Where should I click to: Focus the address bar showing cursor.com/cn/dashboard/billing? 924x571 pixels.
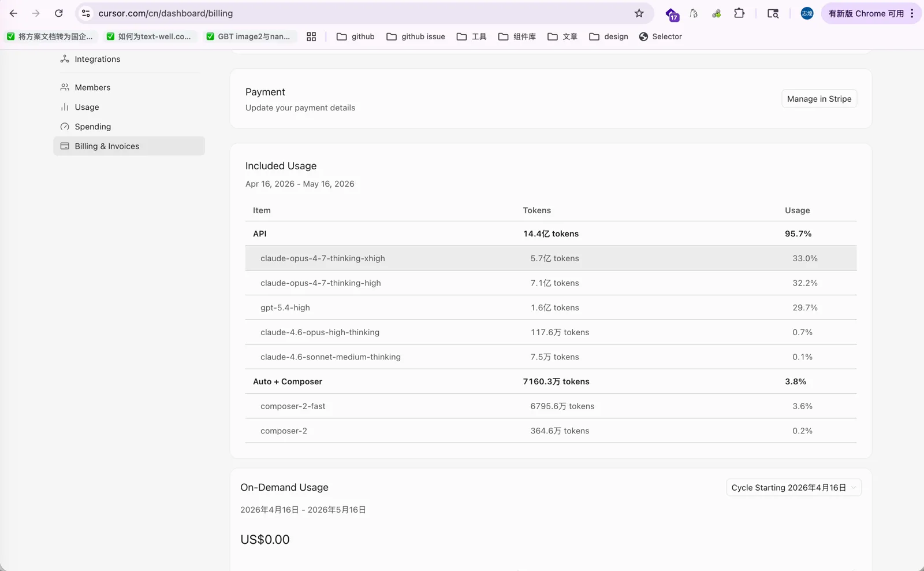click(x=364, y=13)
